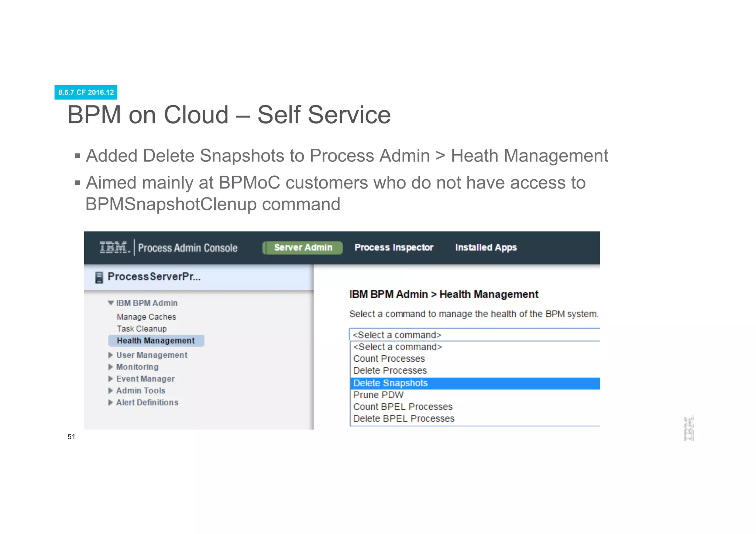Click the Monitoring label in the tree
The height and width of the screenshot is (534, 756).
tap(137, 367)
